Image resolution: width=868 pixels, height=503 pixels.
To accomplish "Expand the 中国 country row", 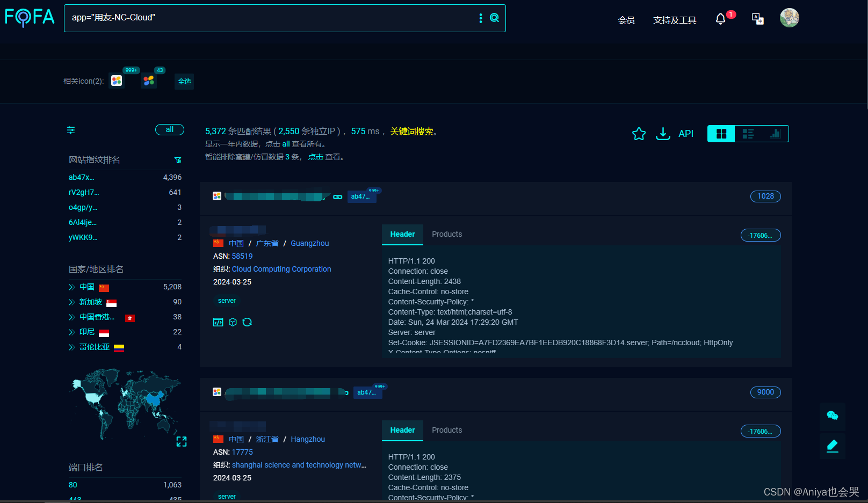I will (x=71, y=287).
